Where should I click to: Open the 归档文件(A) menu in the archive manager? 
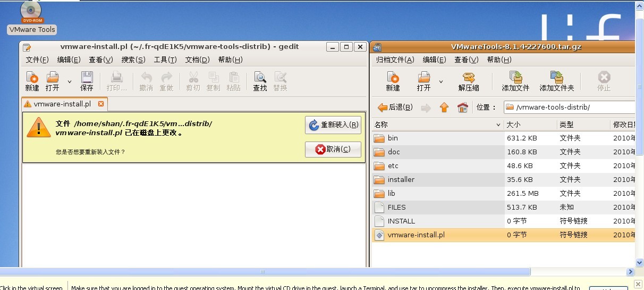click(395, 60)
